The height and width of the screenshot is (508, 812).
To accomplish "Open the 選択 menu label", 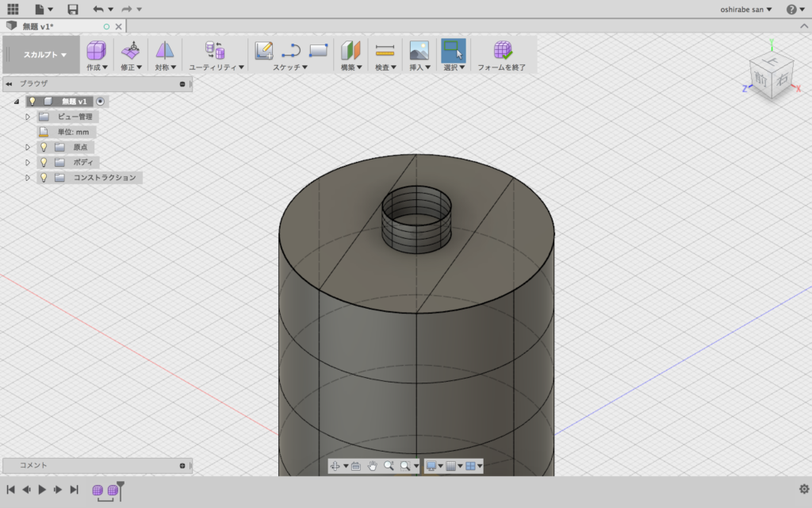I will coord(454,67).
